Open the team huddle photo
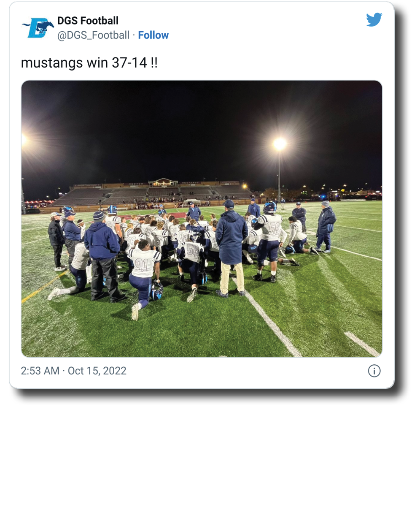 tap(202, 219)
